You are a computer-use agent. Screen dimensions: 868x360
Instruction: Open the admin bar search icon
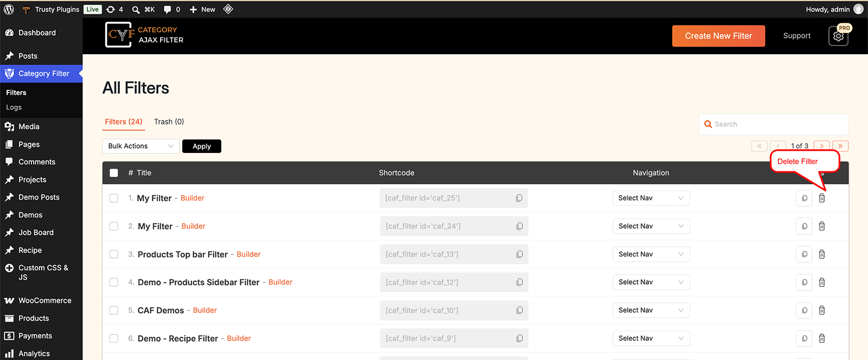pos(136,9)
